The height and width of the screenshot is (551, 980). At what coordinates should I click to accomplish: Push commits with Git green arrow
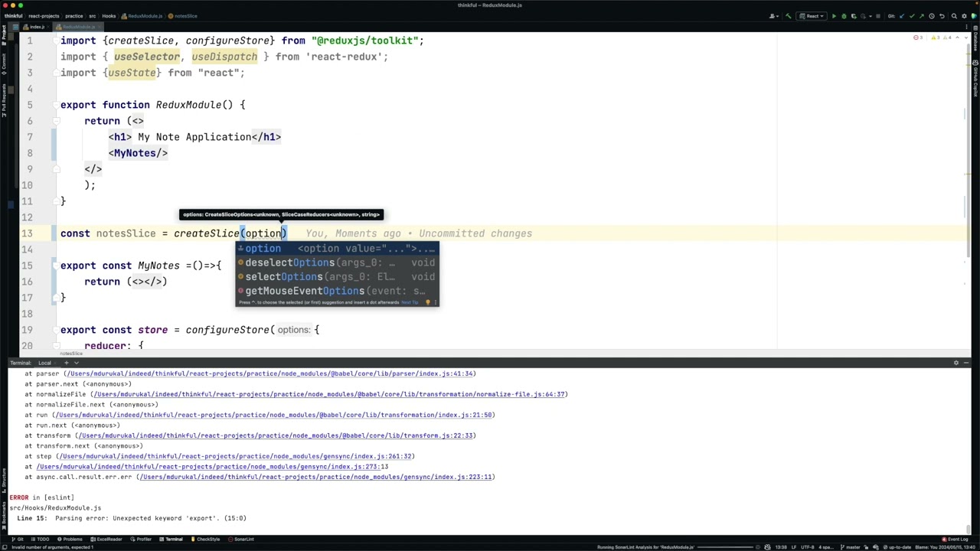point(922,16)
